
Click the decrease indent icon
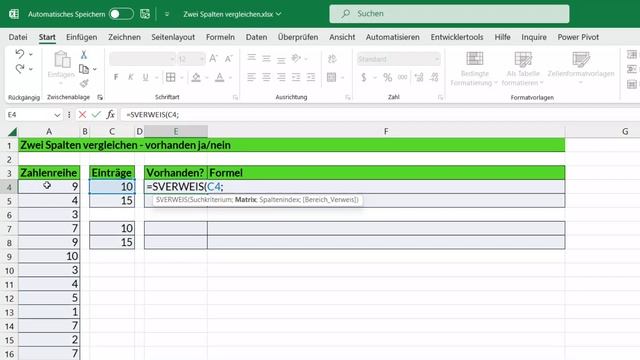click(296, 77)
